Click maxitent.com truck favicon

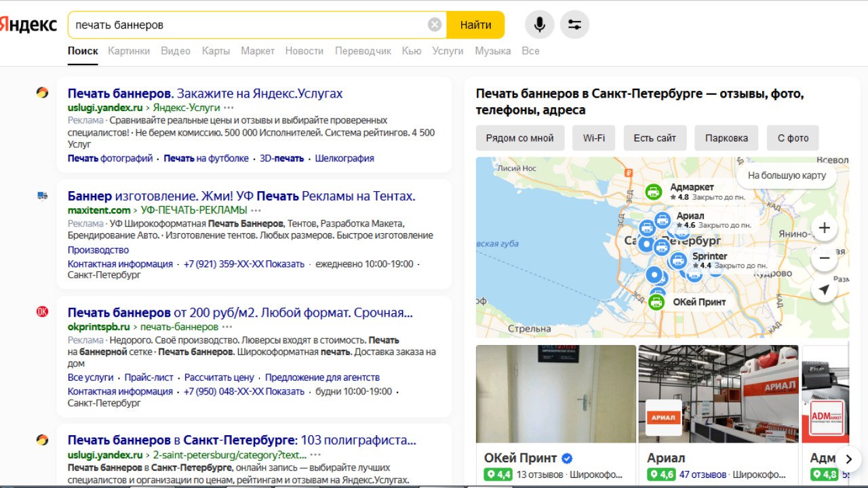coord(42,196)
